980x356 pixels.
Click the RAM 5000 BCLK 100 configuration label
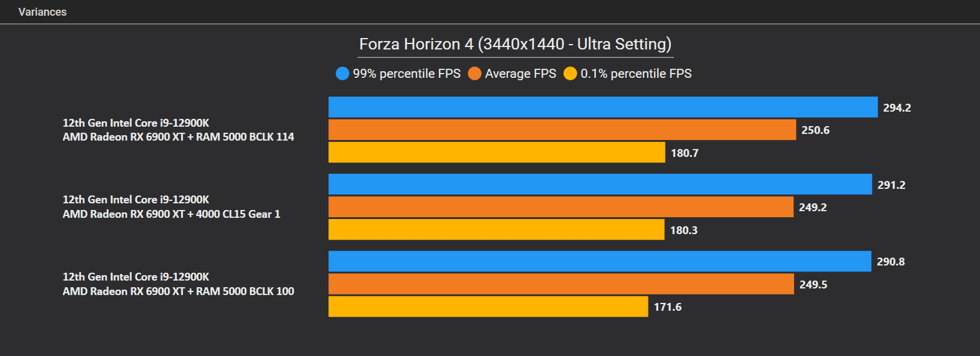(x=178, y=284)
